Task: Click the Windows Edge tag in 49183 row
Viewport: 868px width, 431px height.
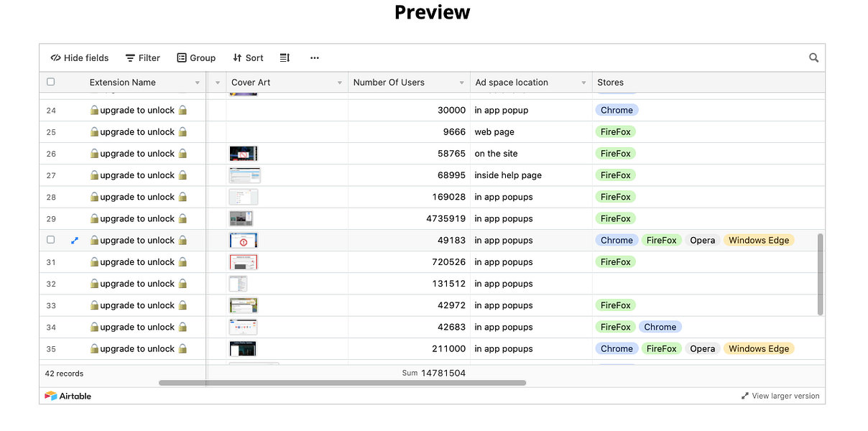Action: tap(759, 240)
